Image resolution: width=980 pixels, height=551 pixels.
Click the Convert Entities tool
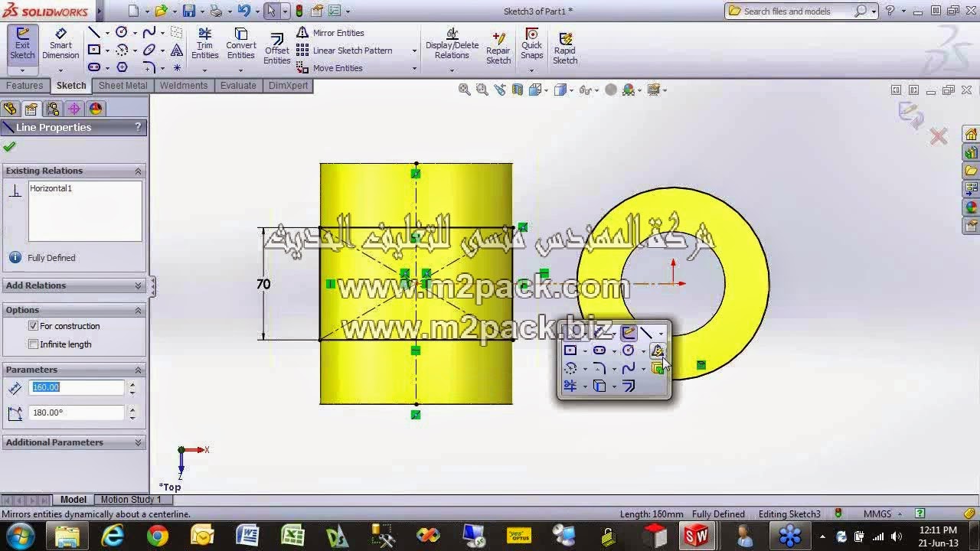240,44
